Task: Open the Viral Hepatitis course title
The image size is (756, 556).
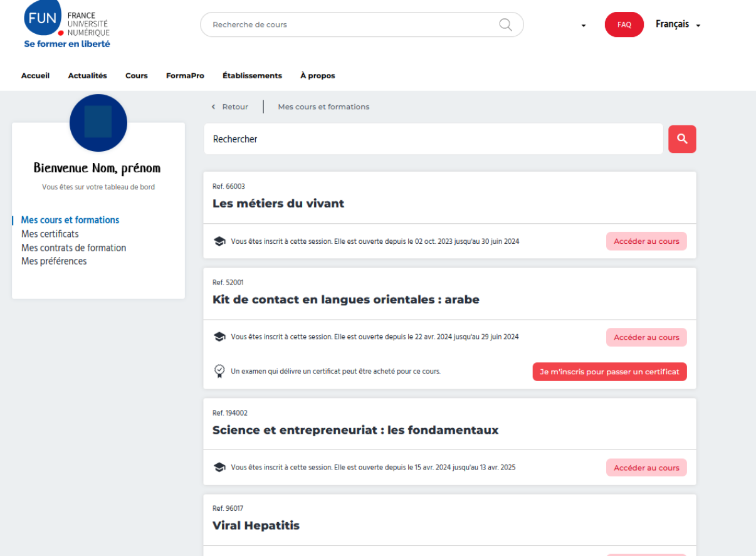Action: click(x=256, y=525)
